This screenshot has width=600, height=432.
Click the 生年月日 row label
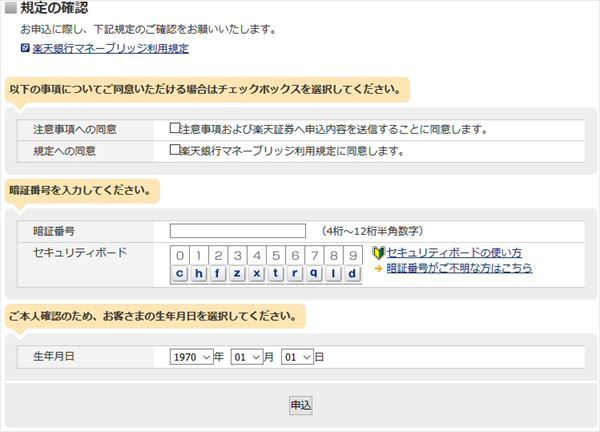click(x=54, y=357)
